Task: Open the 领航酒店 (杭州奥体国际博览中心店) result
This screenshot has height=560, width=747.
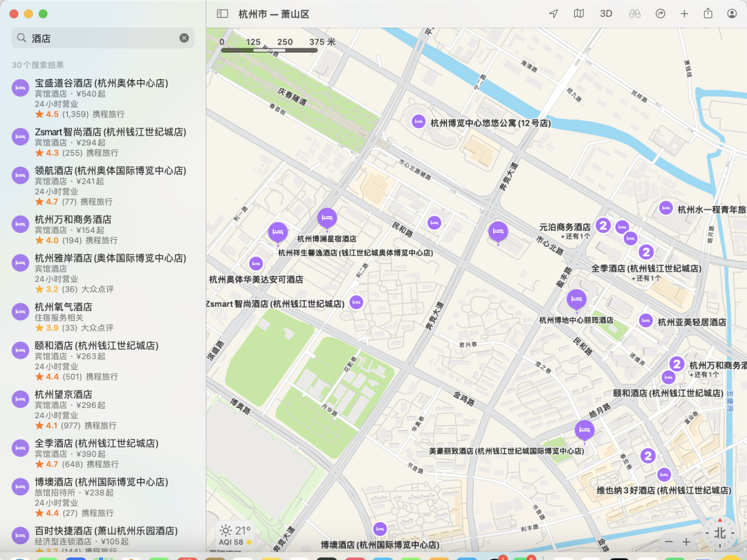Action: tap(103, 186)
